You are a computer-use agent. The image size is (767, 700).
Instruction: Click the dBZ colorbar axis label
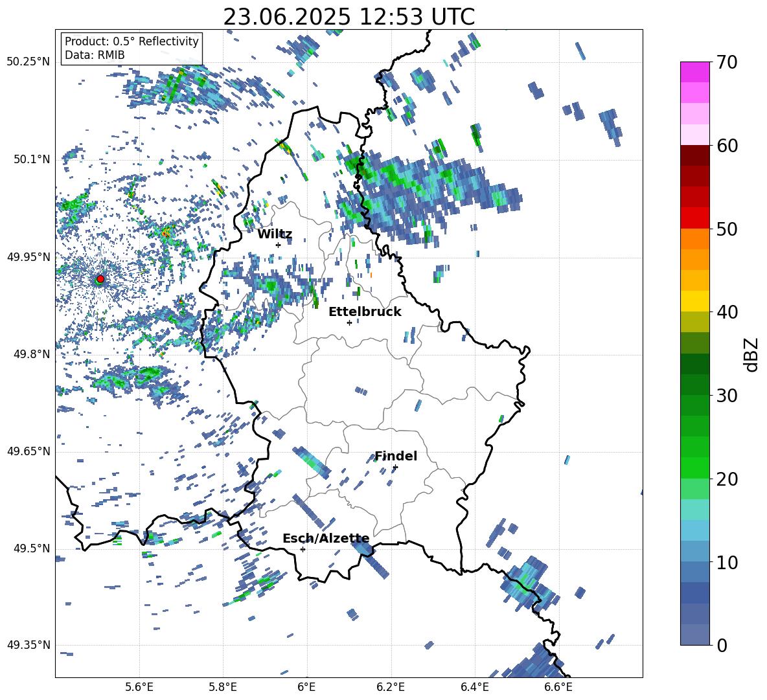pos(752,354)
